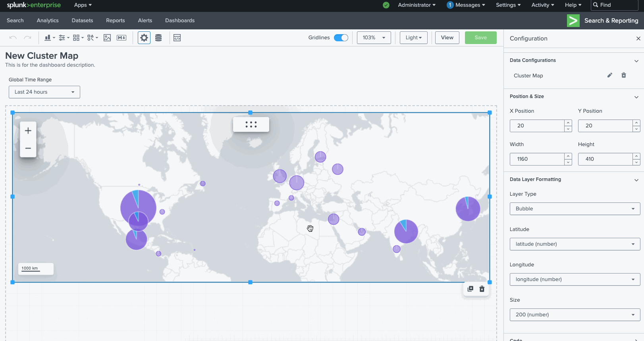Viewport: 644px width, 341px height.
Task: Click the add image icon
Action: point(107,38)
